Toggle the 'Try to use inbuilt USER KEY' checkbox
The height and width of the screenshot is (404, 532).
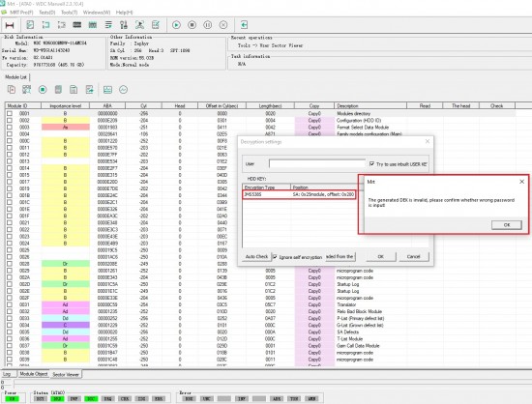371,163
